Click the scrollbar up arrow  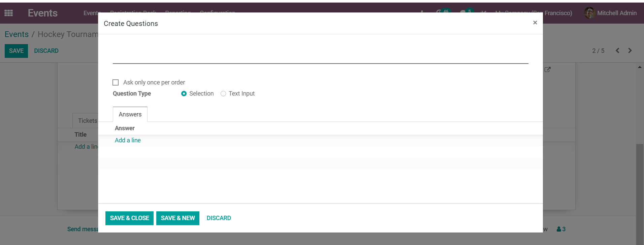click(x=640, y=67)
